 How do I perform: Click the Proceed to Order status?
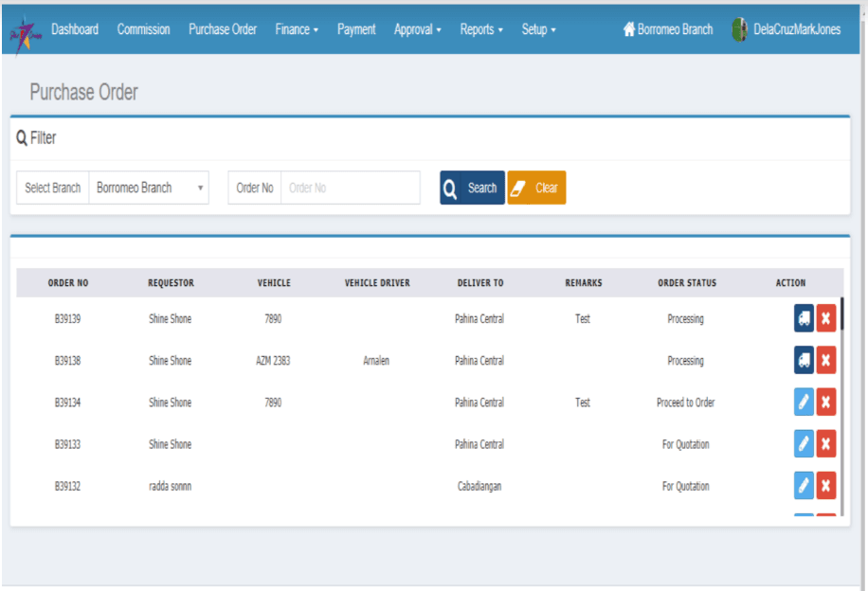tap(686, 403)
